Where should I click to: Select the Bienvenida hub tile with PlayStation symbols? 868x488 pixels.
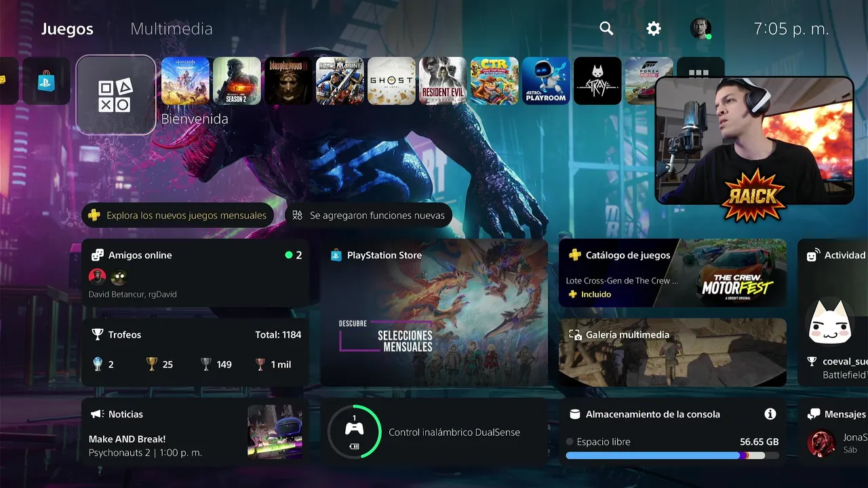[x=116, y=95]
